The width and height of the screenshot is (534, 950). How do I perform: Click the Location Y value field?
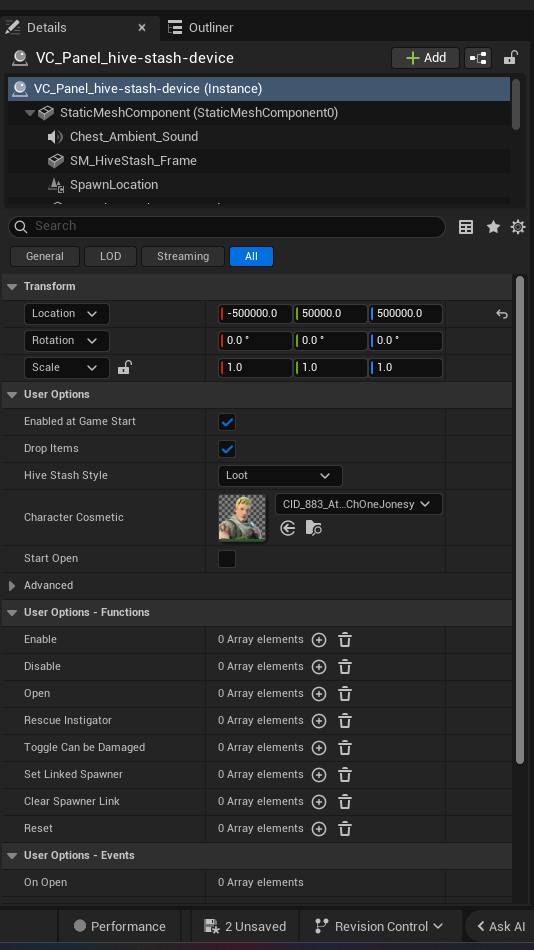click(x=330, y=314)
